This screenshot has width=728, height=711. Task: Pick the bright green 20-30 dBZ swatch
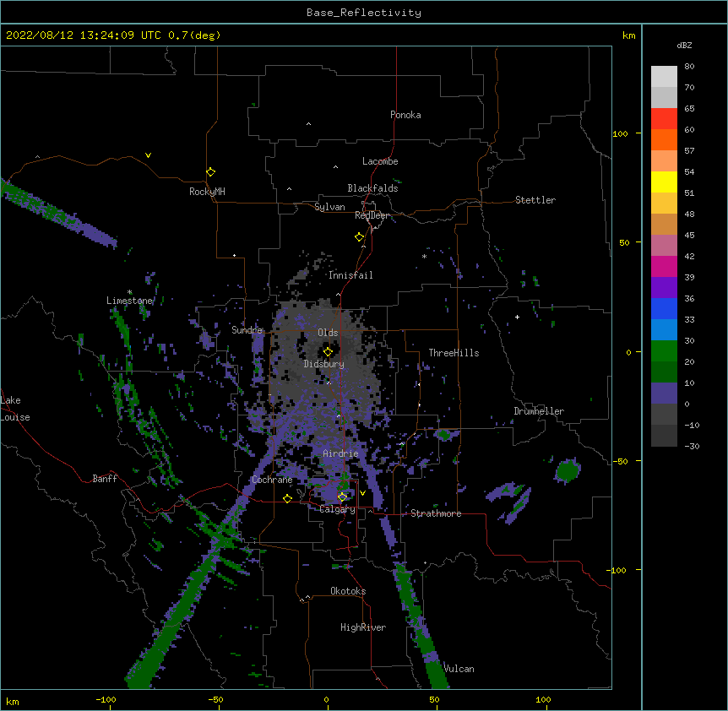coord(664,351)
